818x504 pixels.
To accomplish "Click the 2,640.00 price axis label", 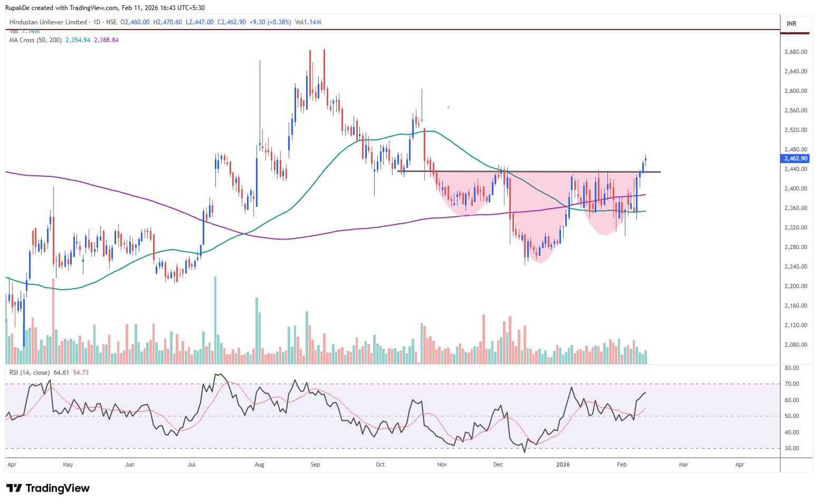I will 796,71.
